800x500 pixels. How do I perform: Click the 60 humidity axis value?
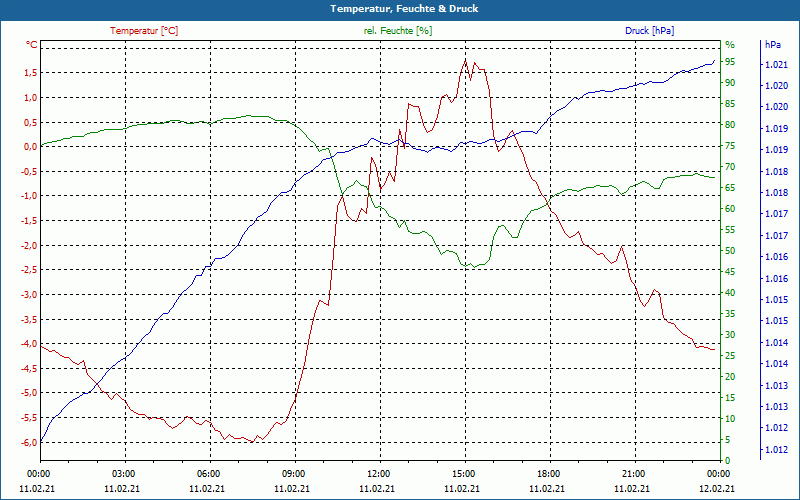tap(730, 209)
